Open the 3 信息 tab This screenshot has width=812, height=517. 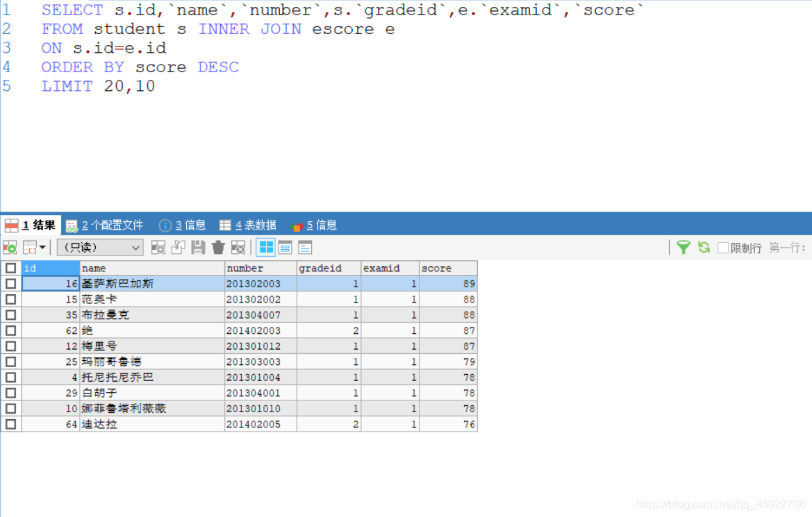pos(183,226)
